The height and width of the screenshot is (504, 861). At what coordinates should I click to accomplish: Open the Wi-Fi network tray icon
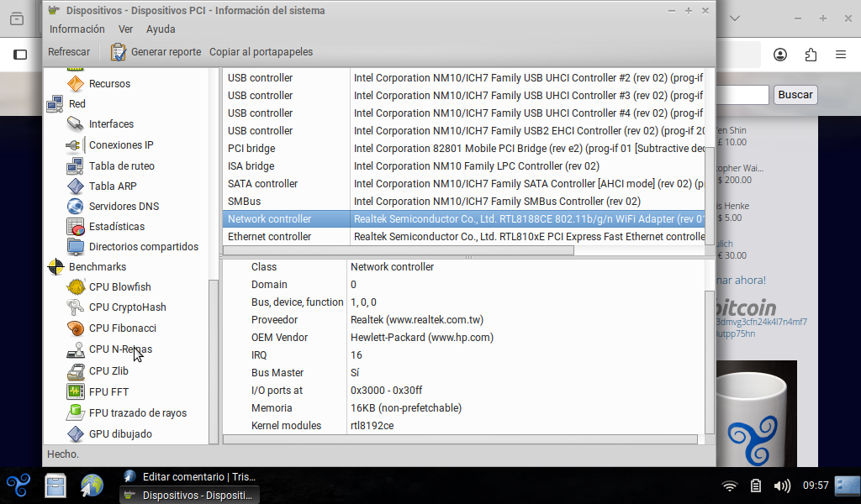tap(729, 486)
